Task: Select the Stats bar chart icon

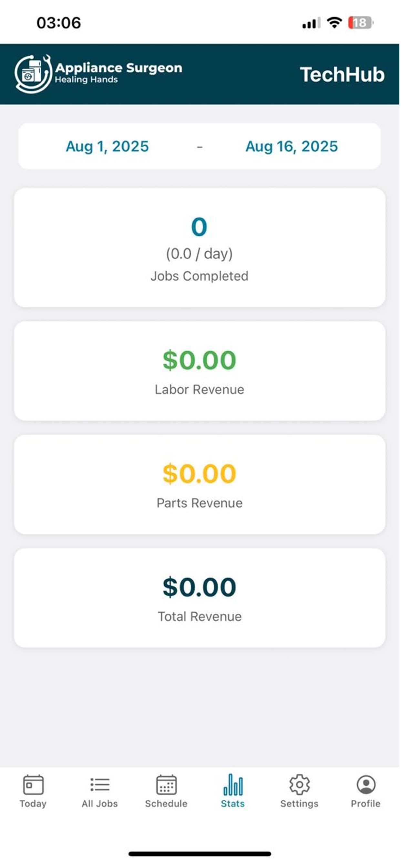Action: [233, 784]
